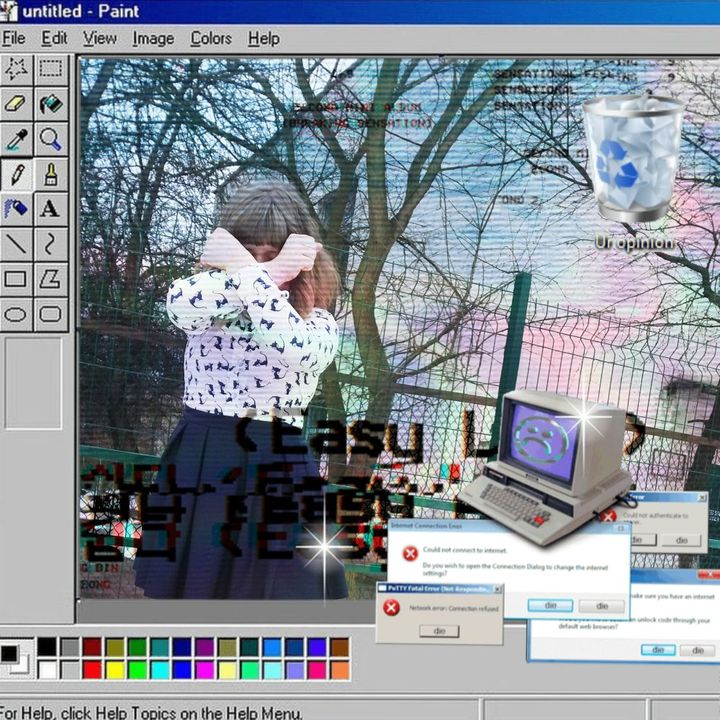Click left die button in Internet Connection Error

[x=550, y=606]
